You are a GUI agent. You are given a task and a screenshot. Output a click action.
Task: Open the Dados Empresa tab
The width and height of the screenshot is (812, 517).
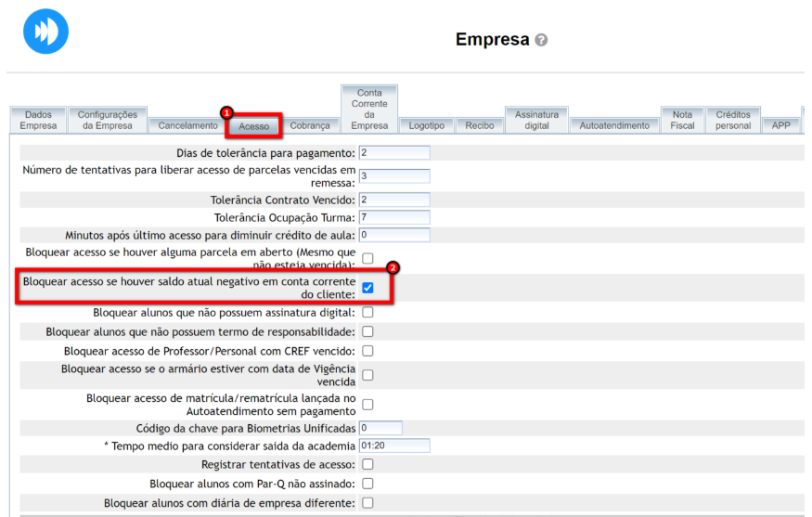coord(38,120)
